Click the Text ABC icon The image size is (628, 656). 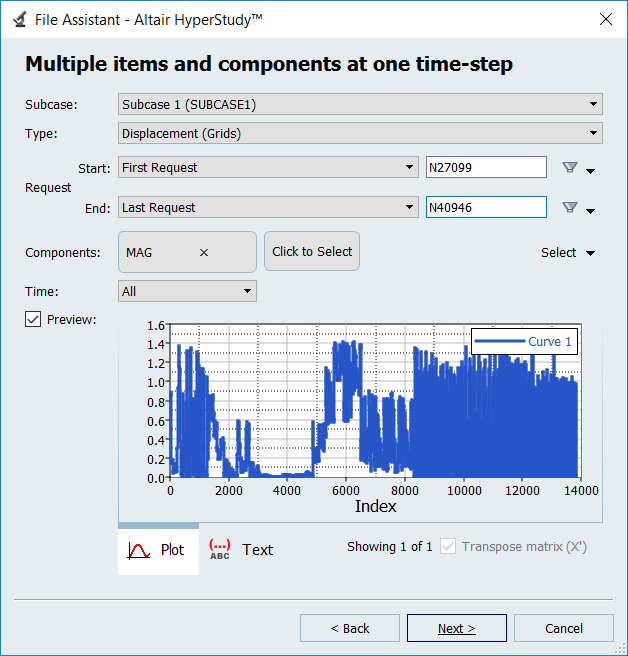click(x=219, y=549)
